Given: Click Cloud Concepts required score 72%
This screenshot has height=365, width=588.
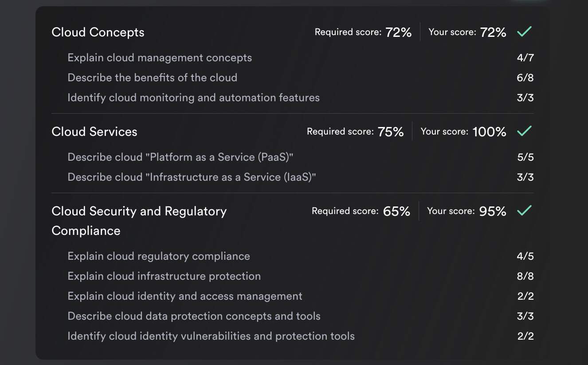Looking at the screenshot, I should click(x=363, y=32).
